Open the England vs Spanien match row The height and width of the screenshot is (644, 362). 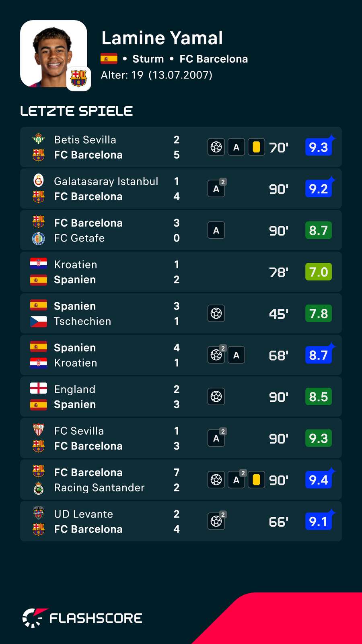coord(181,397)
